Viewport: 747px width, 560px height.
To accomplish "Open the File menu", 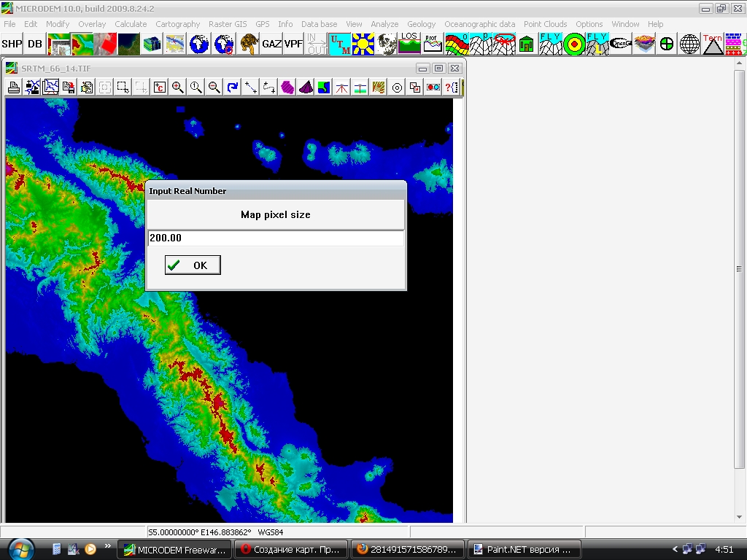I will coord(9,24).
